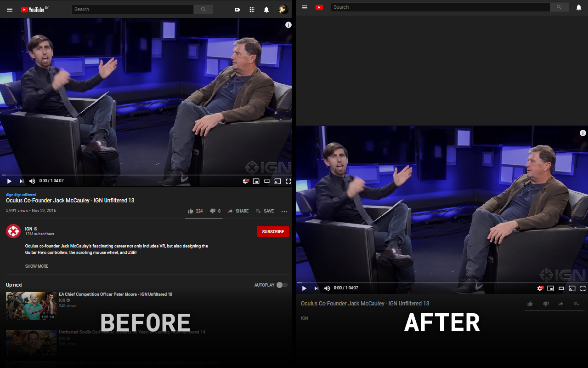588x368 pixels.
Task: Expand description with SHOW MORE
Action: 37,266
